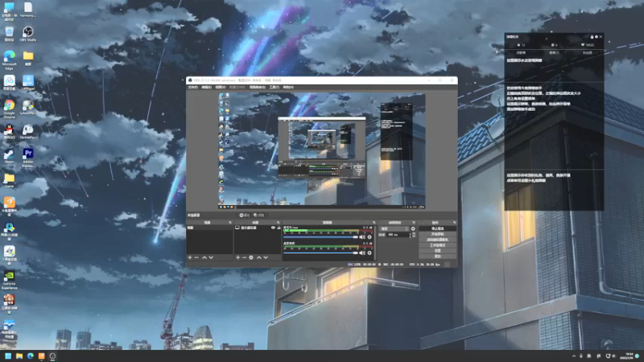
Task: Open scene transition type dropdown
Action: point(394,228)
